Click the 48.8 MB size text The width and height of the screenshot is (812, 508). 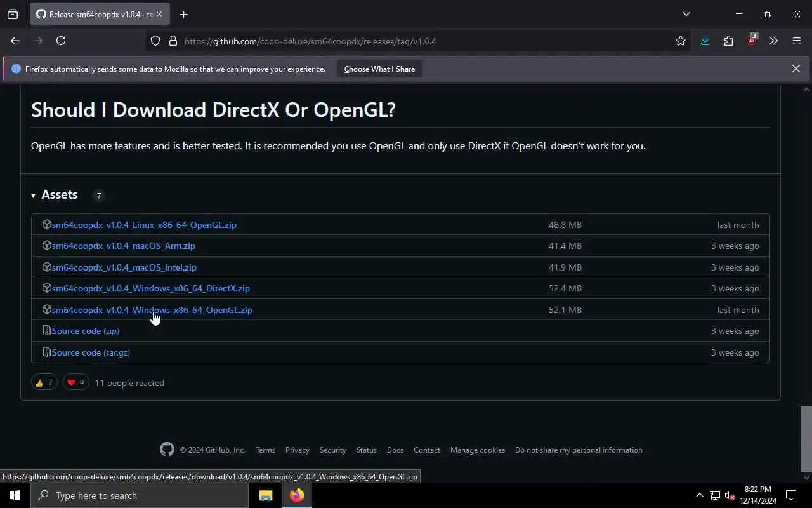[565, 225]
